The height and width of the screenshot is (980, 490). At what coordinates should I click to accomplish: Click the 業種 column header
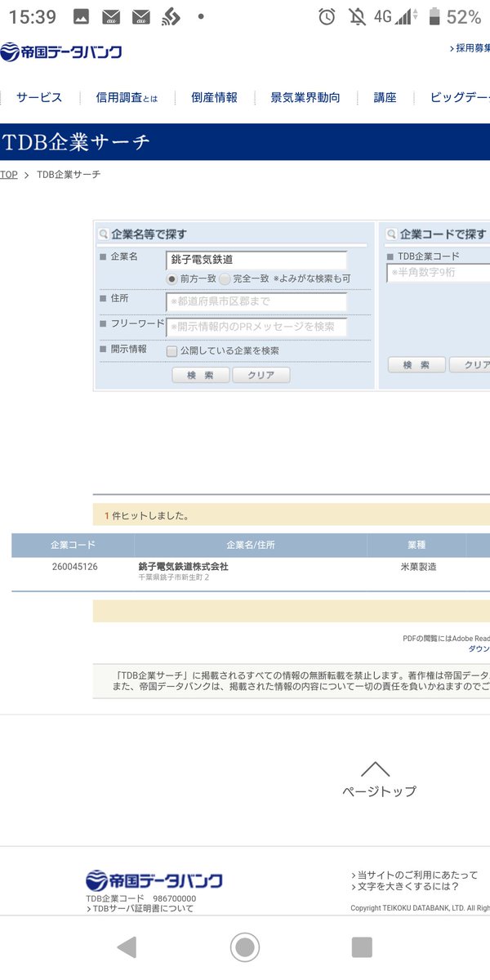(416, 545)
